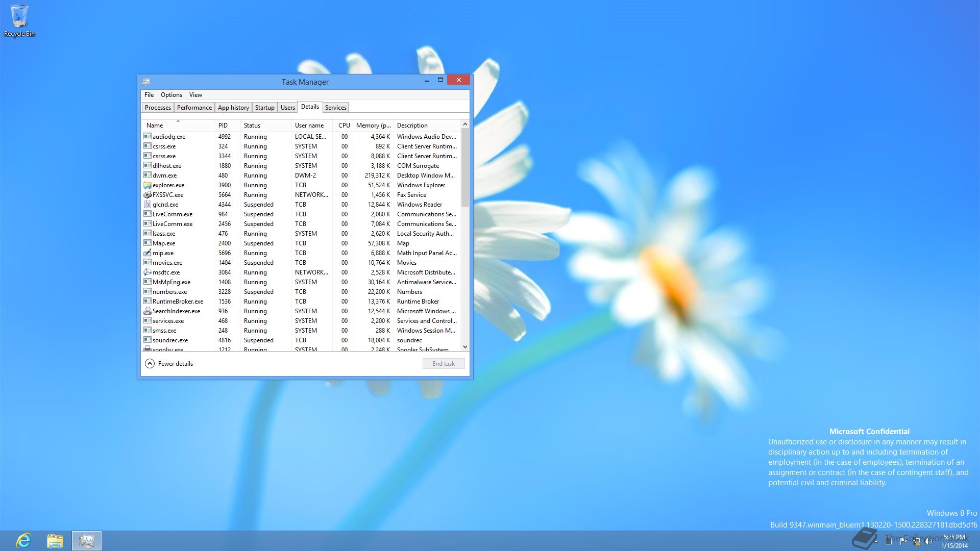The height and width of the screenshot is (551, 980).
Task: Click the DWM-2 user name cell
Action: 305,176
